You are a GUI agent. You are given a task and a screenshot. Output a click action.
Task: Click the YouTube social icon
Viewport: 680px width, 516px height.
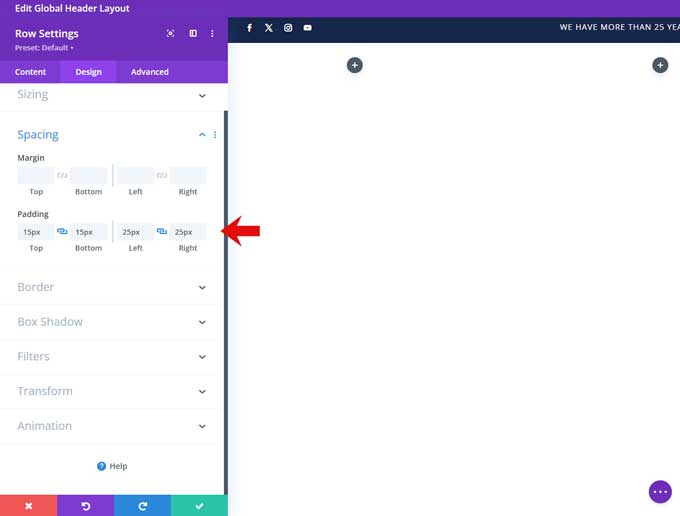coord(307,28)
